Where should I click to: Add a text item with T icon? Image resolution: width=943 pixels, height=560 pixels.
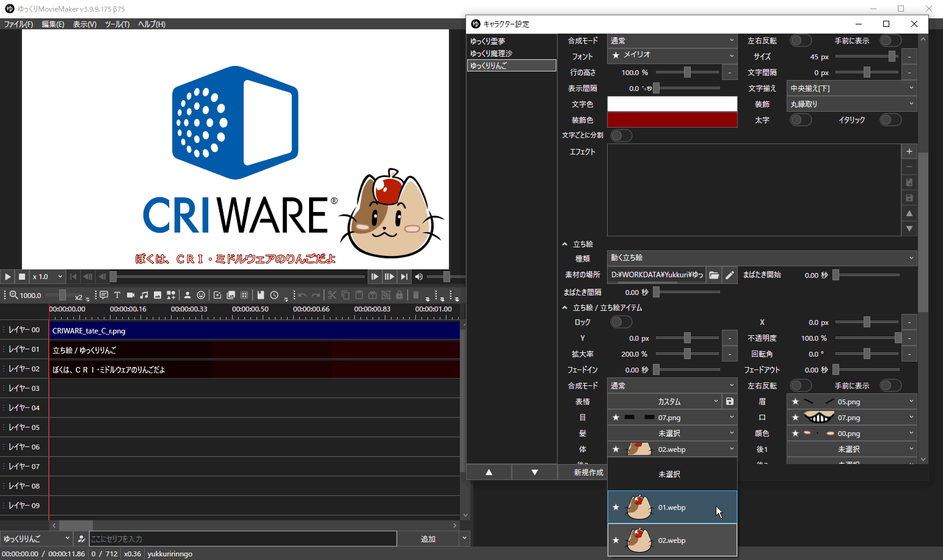(x=117, y=295)
